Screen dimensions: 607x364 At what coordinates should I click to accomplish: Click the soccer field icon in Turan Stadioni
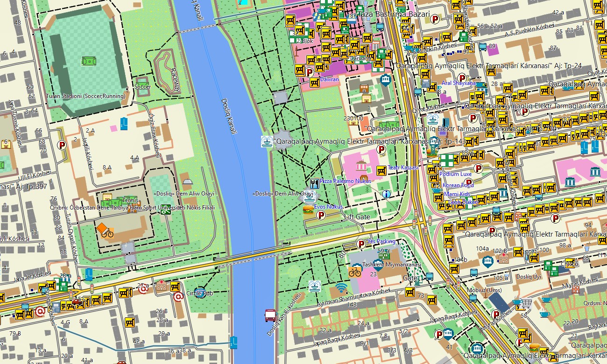point(88,61)
